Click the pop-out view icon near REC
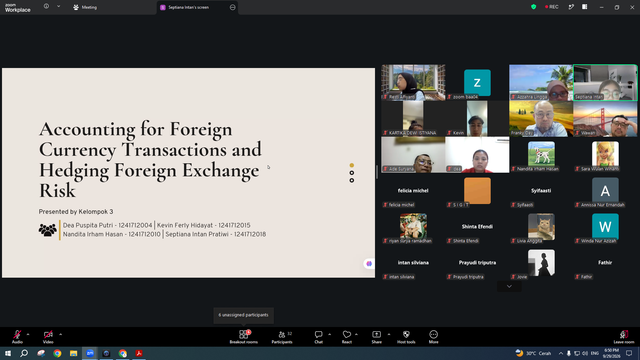Screen dimensions: 640x360 point(571,7)
